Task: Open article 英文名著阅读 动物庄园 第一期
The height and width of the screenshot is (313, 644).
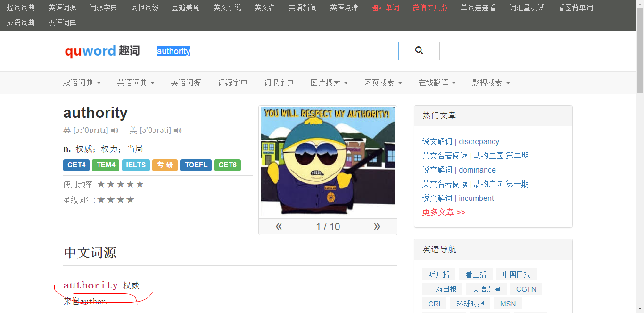Action: tap(475, 184)
